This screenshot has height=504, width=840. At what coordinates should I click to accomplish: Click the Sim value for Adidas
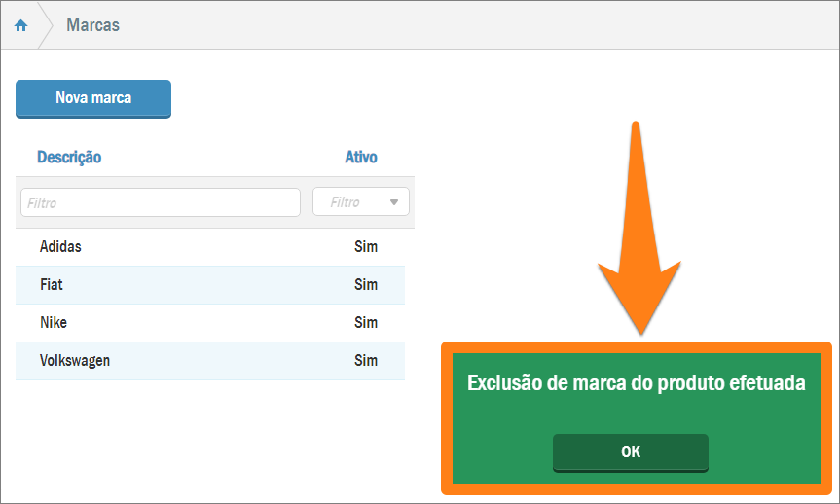pyautogui.click(x=366, y=247)
